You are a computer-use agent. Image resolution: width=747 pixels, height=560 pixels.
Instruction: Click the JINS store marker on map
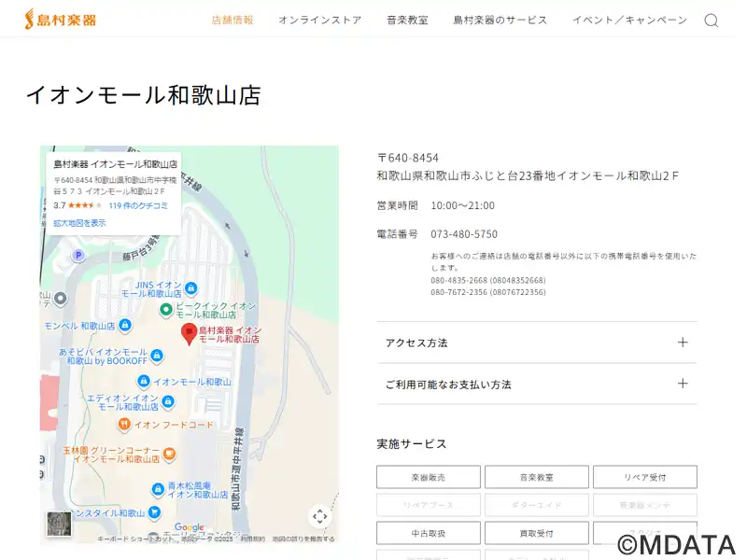coord(191,288)
